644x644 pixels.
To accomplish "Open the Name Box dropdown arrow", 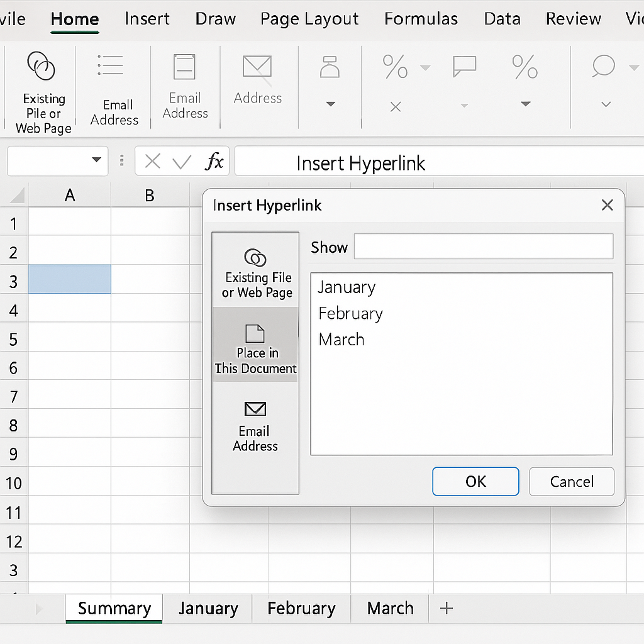I will [x=96, y=160].
